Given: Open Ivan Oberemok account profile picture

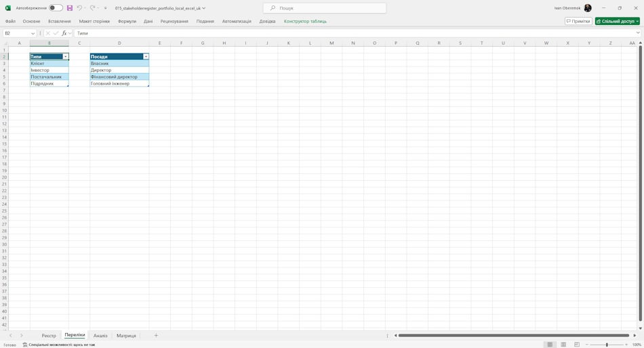Looking at the screenshot, I should [588, 8].
